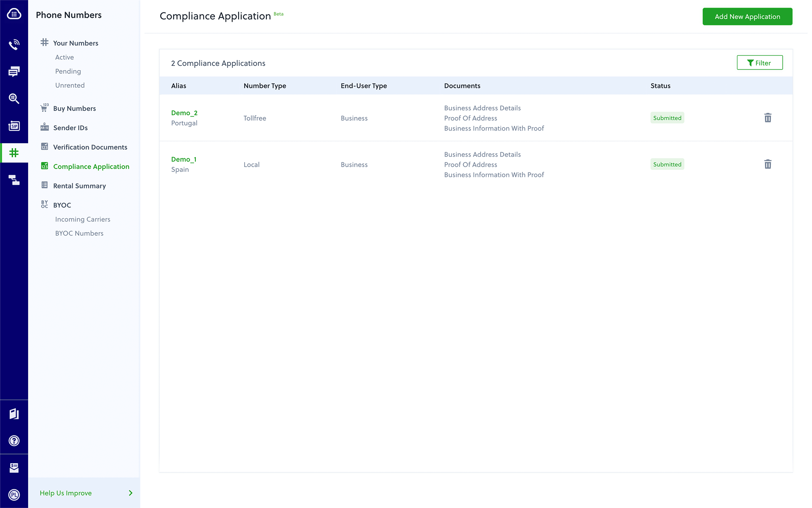Open the Demo_1 application link
Screen dimensions: 812x508
point(184,159)
